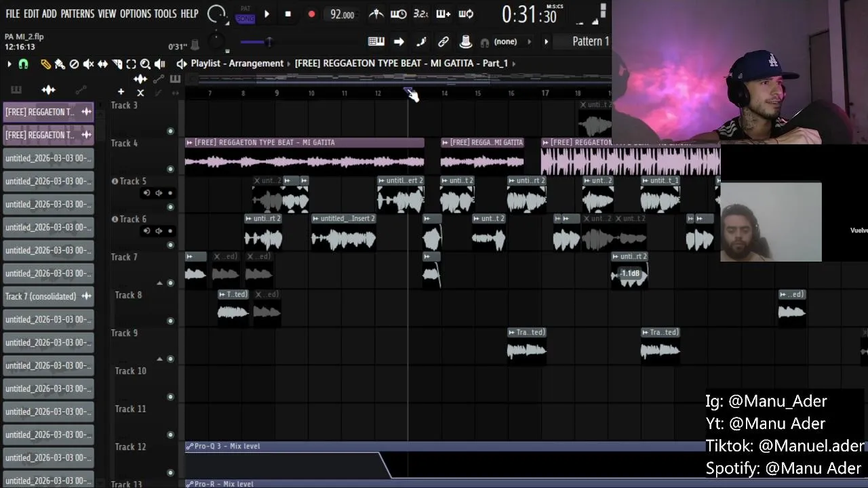Image resolution: width=868 pixels, height=488 pixels.
Task: Click the transport Play button
Action: tap(267, 14)
